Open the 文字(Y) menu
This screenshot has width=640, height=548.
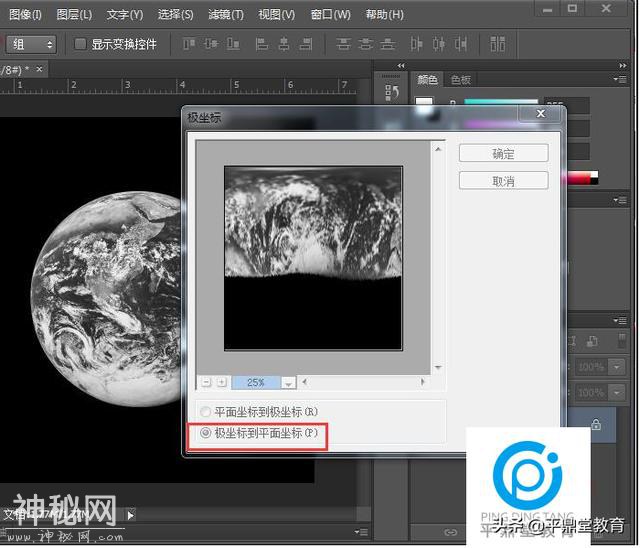(x=124, y=15)
